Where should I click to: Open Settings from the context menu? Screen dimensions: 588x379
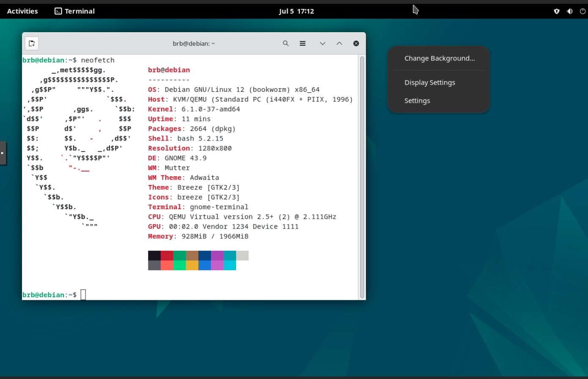coord(417,101)
